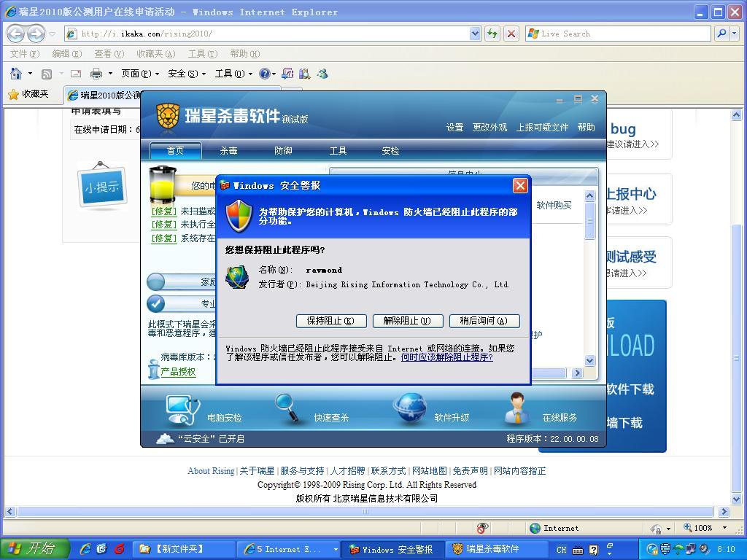747x560 pixels.
Task: Click the Print icon in IE toolbar
Action: coord(96,74)
